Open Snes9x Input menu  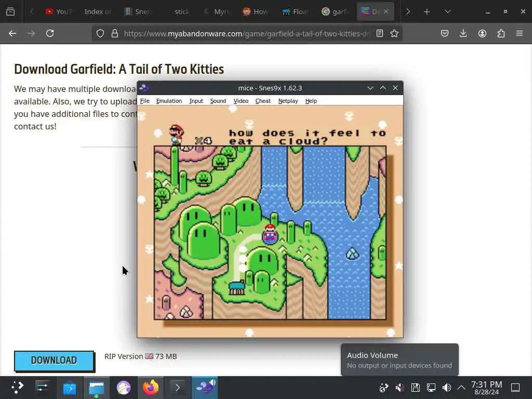[x=196, y=101]
